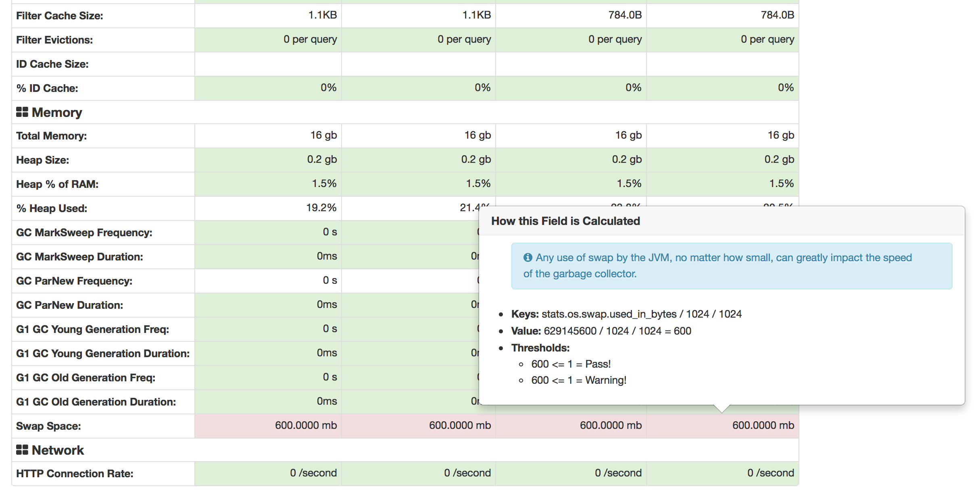Click the 'How this Field is Calculated' popover title
Screen dimensions: 980x495
click(565, 221)
